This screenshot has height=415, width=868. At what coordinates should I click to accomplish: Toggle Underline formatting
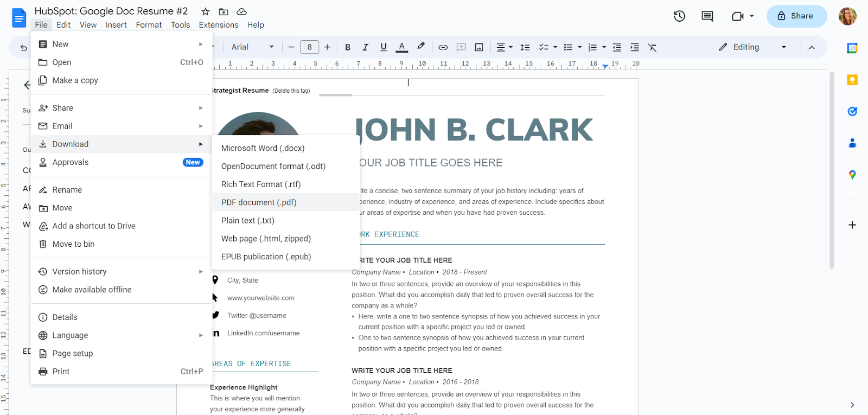coord(384,47)
